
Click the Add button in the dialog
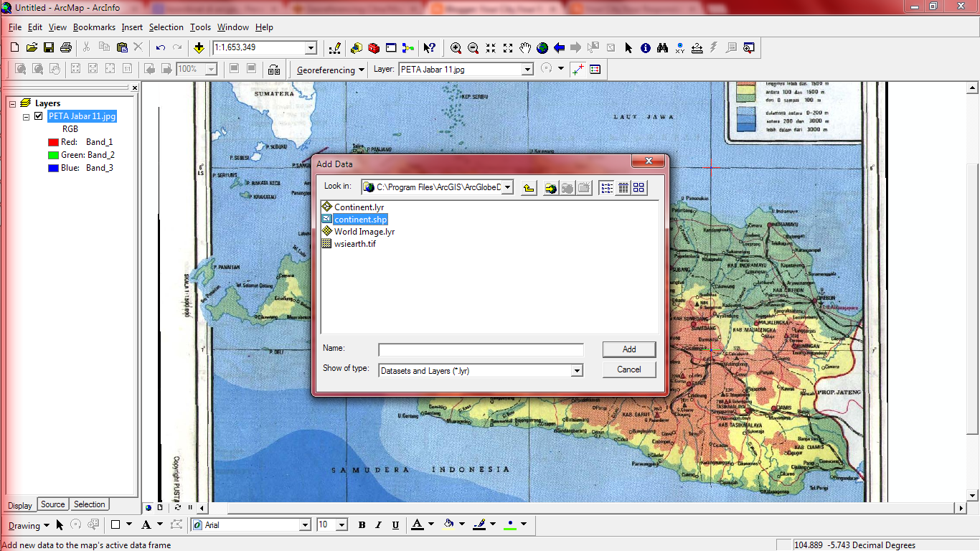pyautogui.click(x=628, y=349)
